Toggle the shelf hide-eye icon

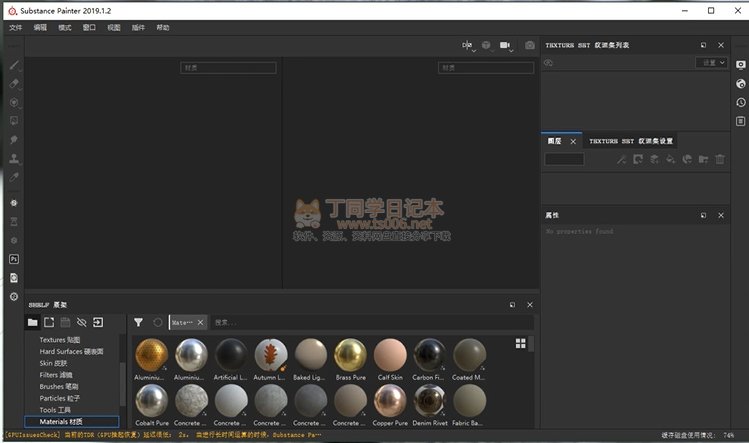(x=82, y=322)
